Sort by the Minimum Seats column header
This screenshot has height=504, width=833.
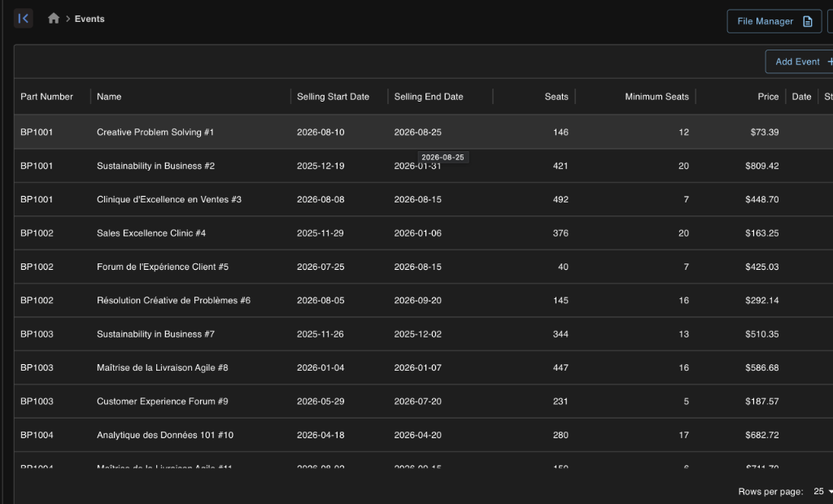pyautogui.click(x=656, y=97)
